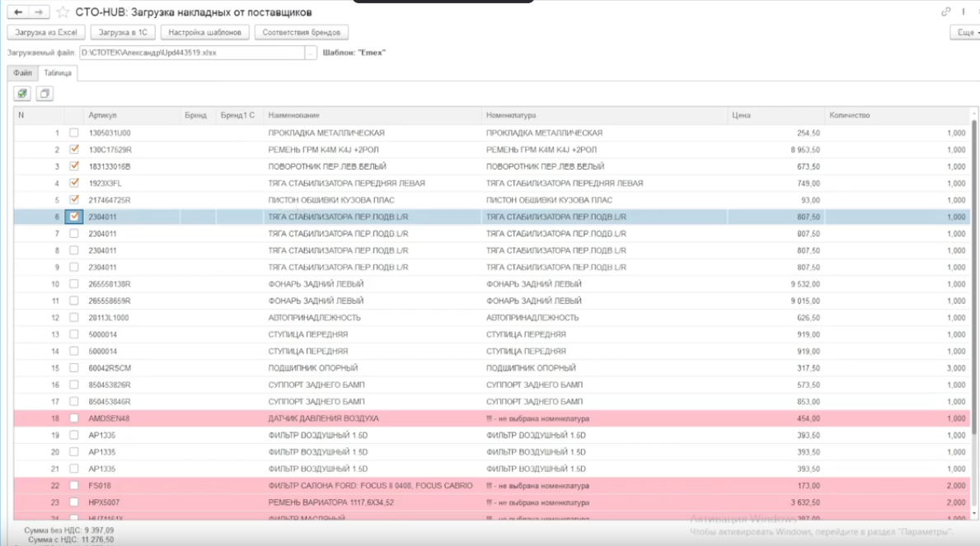Click Загрузка в 1С button
The image size is (980, 546).
[123, 32]
